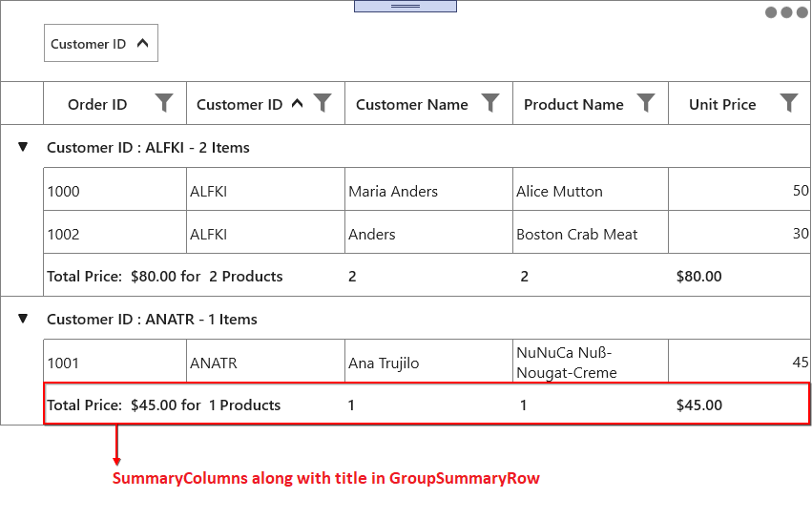Screen dimensions: 812x519
Task: Click the $45.00 unit price summary
Action: tap(699, 405)
